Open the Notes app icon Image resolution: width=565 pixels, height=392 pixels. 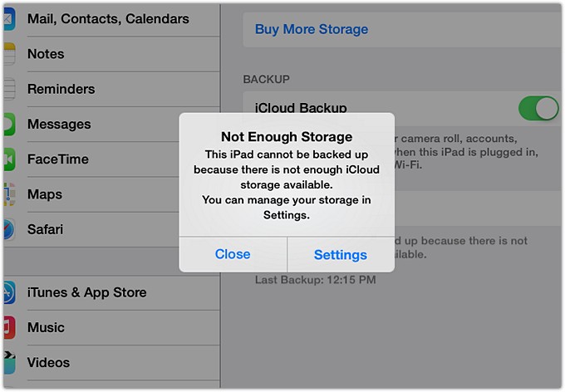click(x=8, y=54)
